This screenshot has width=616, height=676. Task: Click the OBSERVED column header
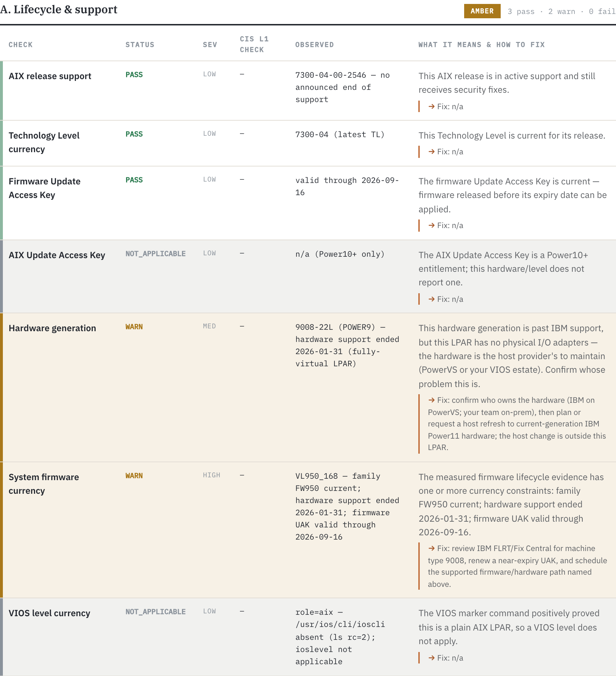(x=314, y=45)
